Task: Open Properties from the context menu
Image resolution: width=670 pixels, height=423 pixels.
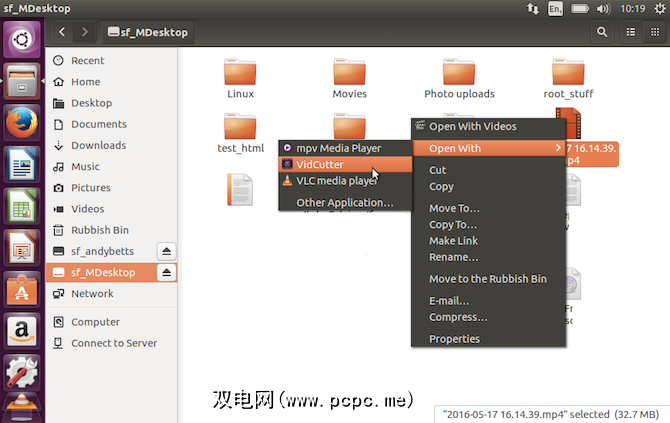Action: pyautogui.click(x=489, y=339)
